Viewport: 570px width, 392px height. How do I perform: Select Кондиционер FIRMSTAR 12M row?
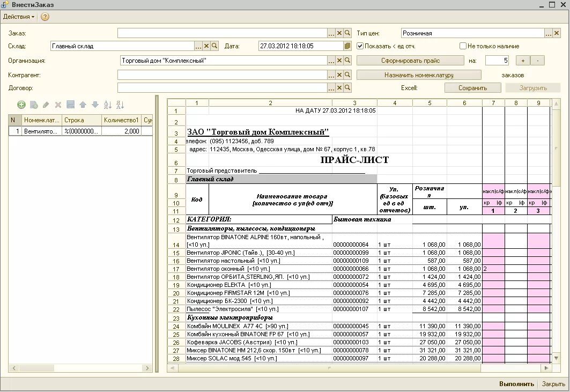(334, 293)
